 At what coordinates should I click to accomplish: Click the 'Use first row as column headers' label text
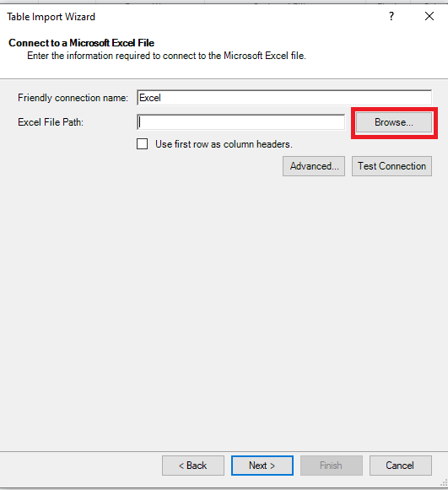[224, 144]
